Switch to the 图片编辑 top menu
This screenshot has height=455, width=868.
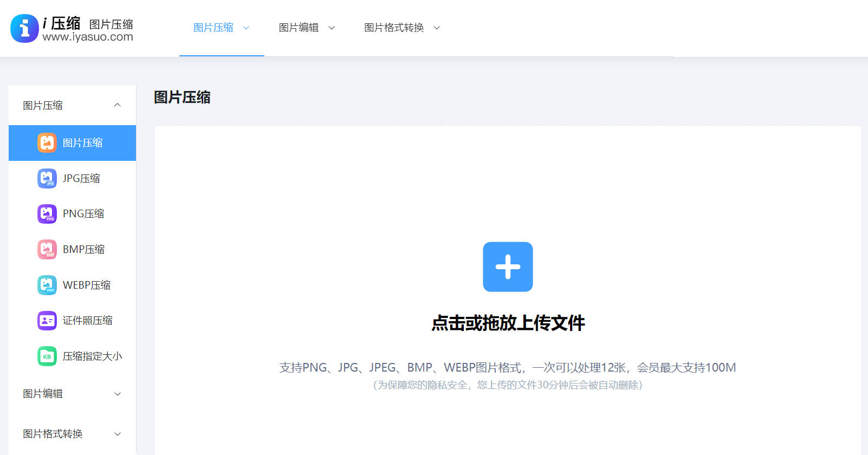pos(299,28)
